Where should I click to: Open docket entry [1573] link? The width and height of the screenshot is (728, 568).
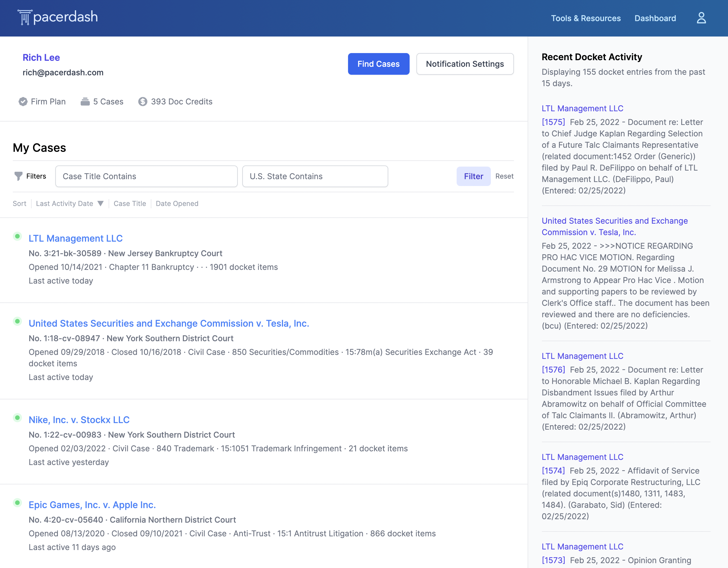coord(553,560)
